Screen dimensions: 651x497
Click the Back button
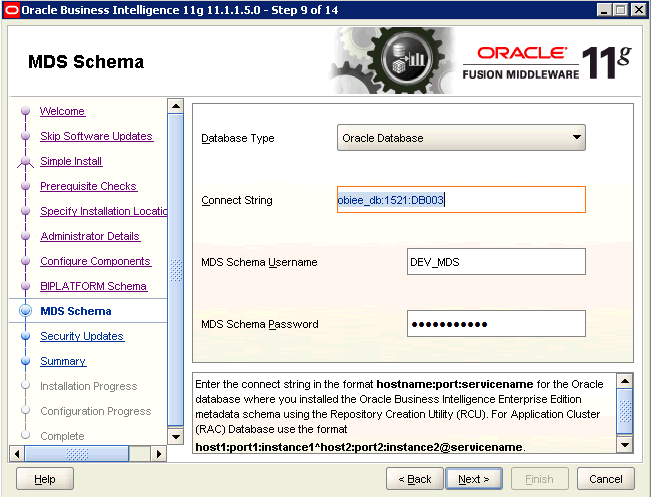tap(415, 479)
